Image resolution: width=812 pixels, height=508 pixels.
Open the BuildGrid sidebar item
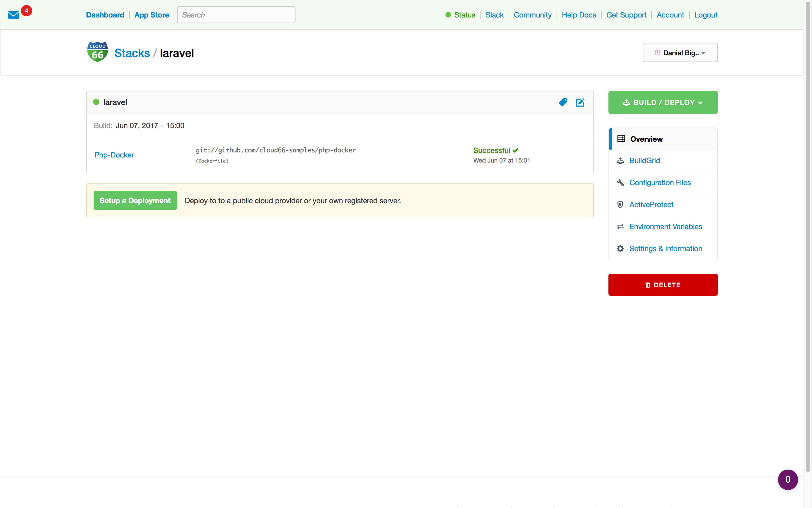tap(663, 161)
